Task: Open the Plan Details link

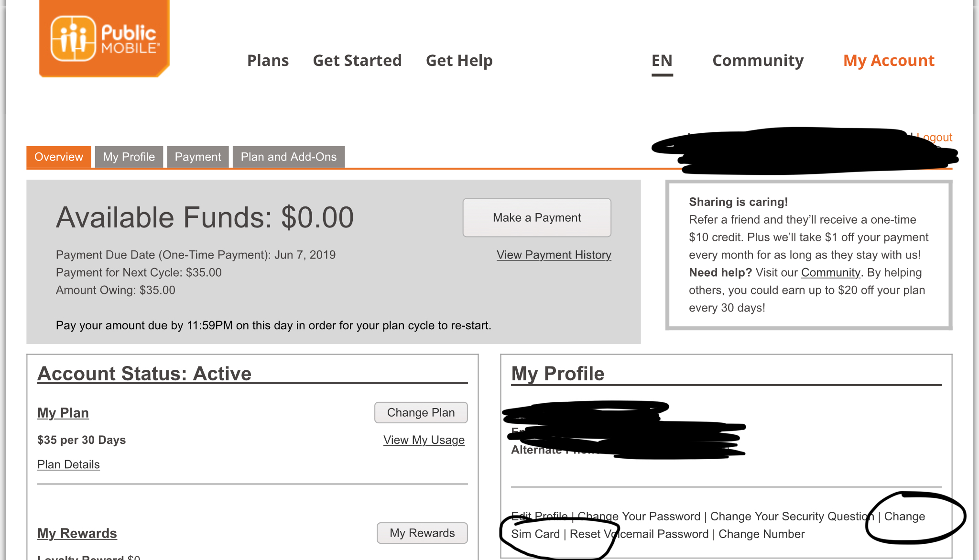Action: 68,464
